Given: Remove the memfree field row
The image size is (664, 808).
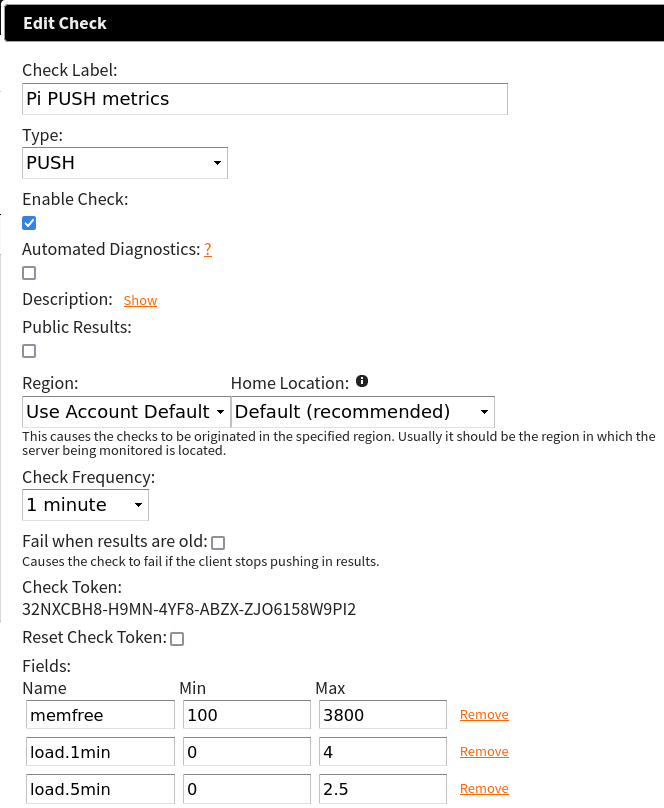Looking at the screenshot, I should [x=484, y=715].
